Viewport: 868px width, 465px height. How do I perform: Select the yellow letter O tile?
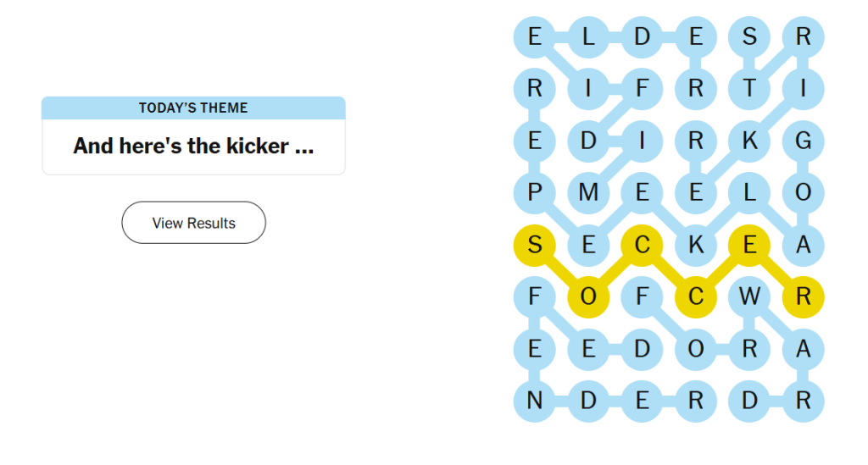click(588, 297)
